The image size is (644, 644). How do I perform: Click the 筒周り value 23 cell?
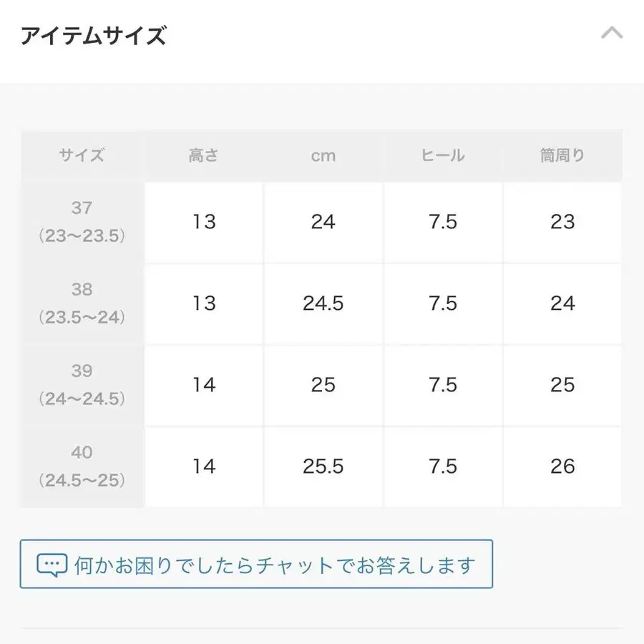click(x=562, y=222)
